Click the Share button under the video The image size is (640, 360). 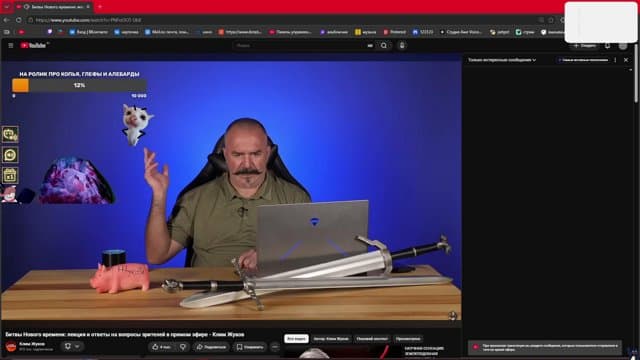tap(211, 347)
